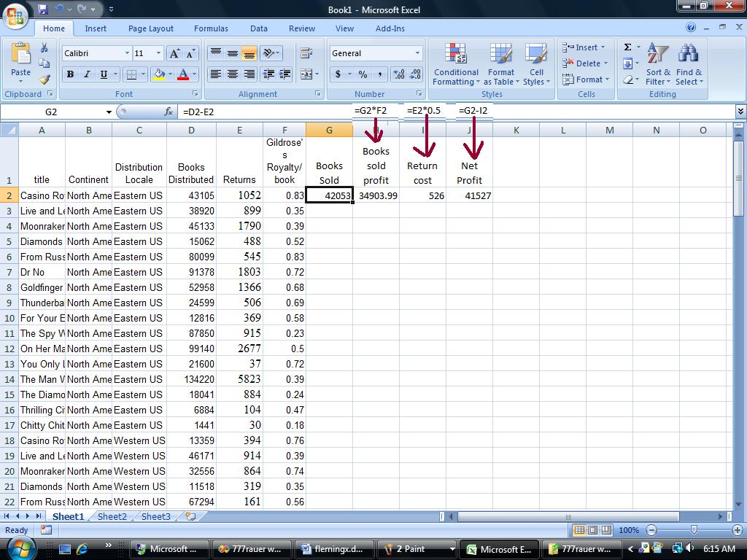Toggle Underline formatting

pyautogui.click(x=104, y=74)
